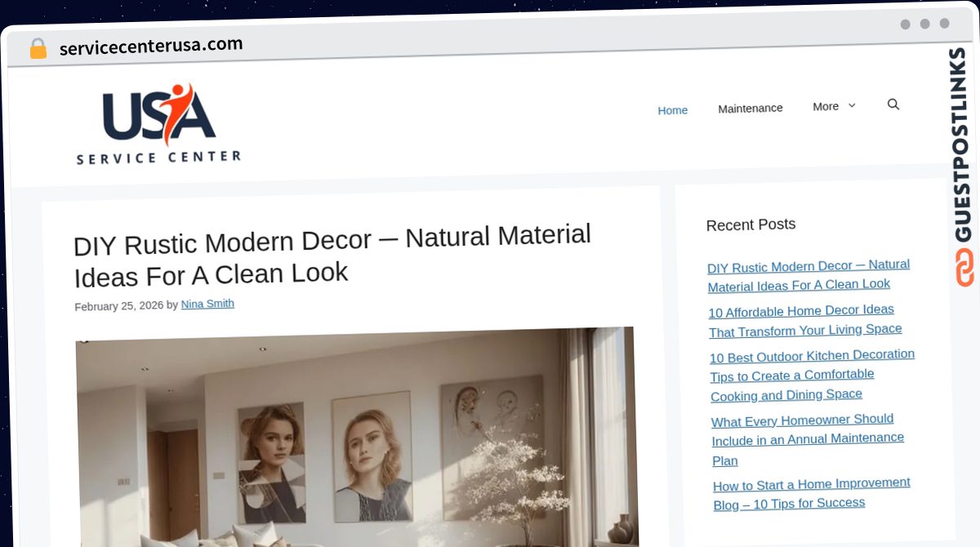Open the search magnifier icon
Image resolution: width=980 pixels, height=547 pixels.
893,105
